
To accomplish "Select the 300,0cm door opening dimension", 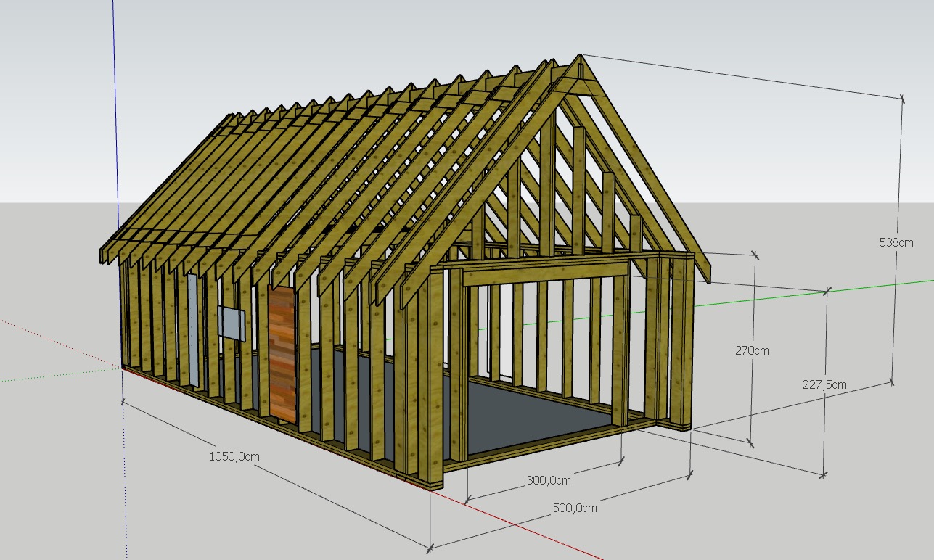I will (548, 480).
